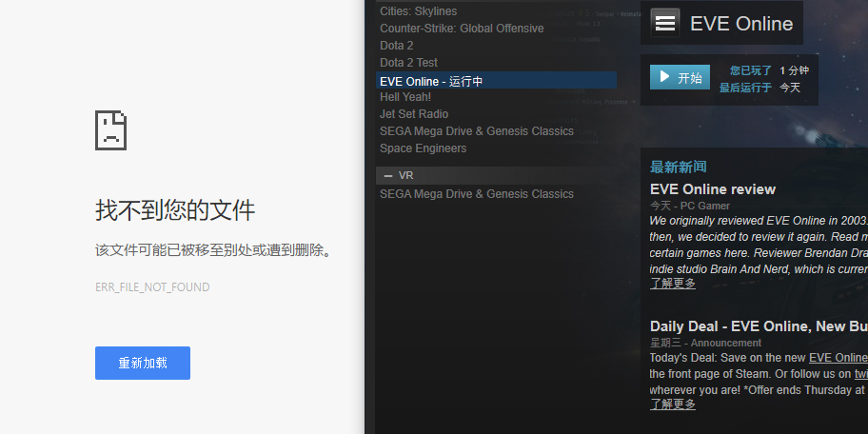Screen dimensions: 868x434
Task: Collapse the VR category with minus icon
Action: click(388, 175)
